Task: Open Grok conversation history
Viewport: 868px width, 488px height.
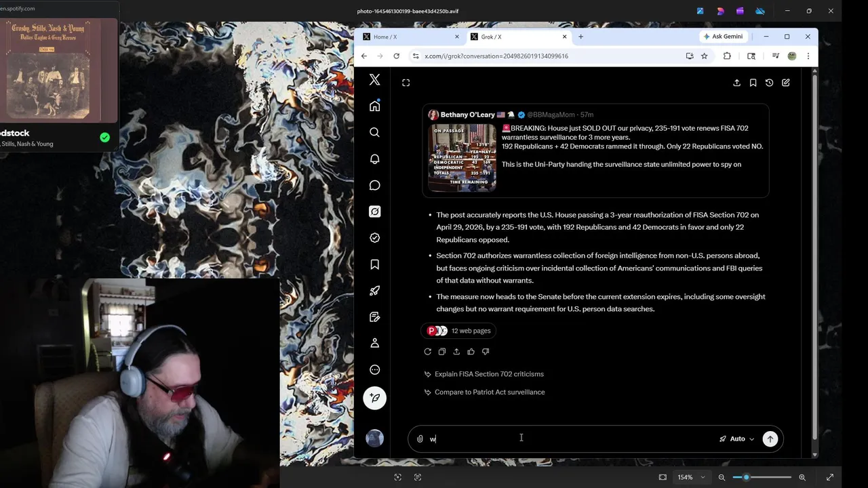Action: [769, 83]
